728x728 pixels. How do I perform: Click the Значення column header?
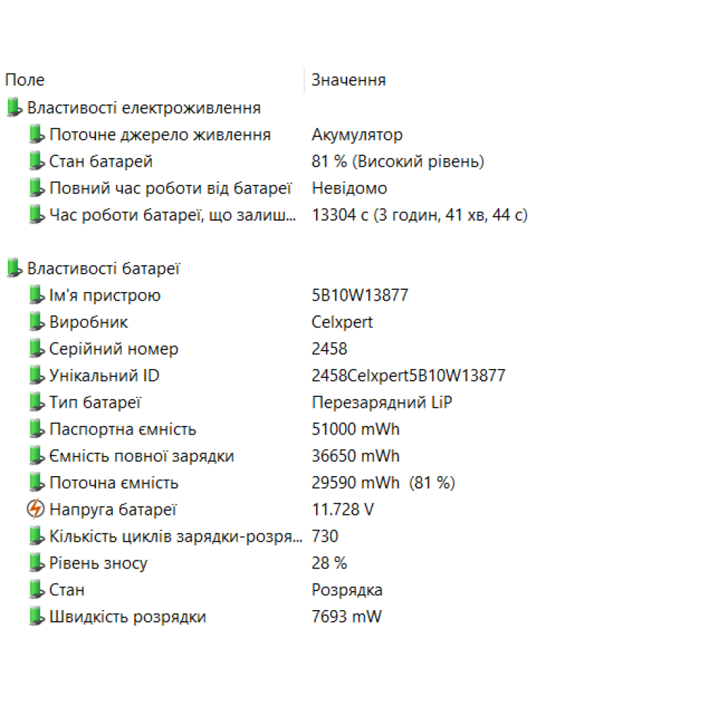tap(349, 80)
